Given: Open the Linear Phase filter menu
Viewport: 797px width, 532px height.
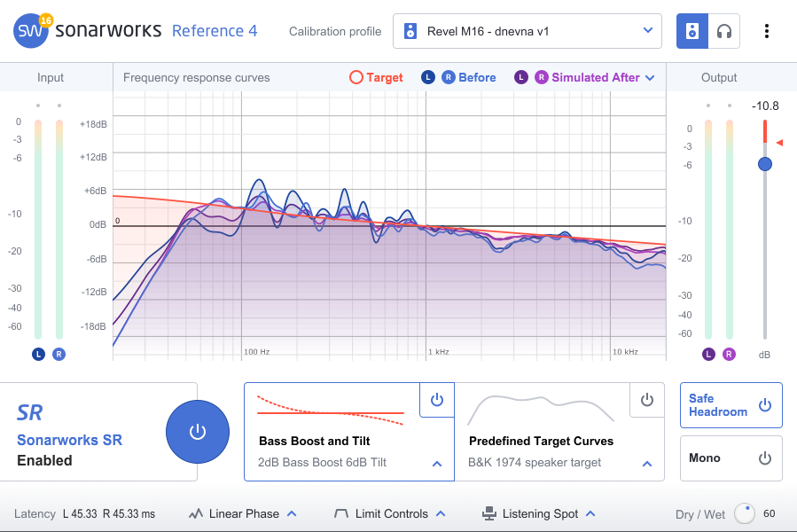Looking at the screenshot, I should pos(242,513).
